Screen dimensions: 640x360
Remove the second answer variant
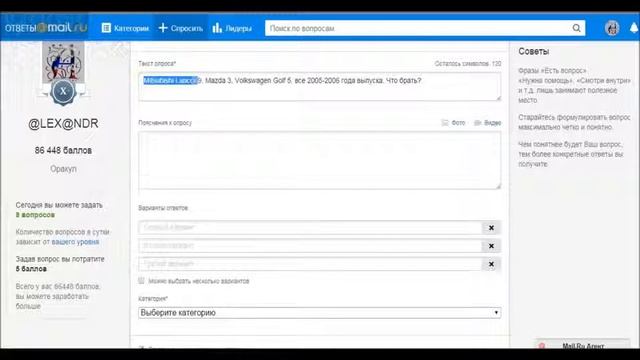click(491, 246)
